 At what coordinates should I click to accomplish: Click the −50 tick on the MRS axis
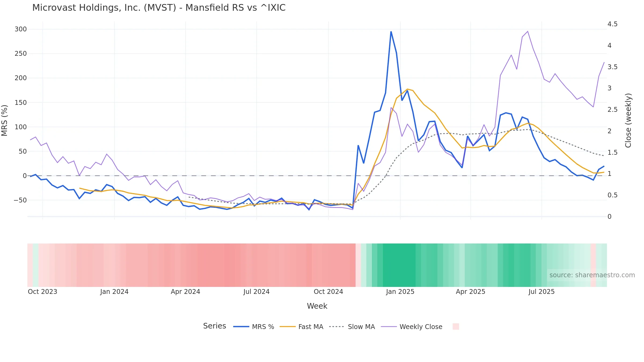point(20,200)
